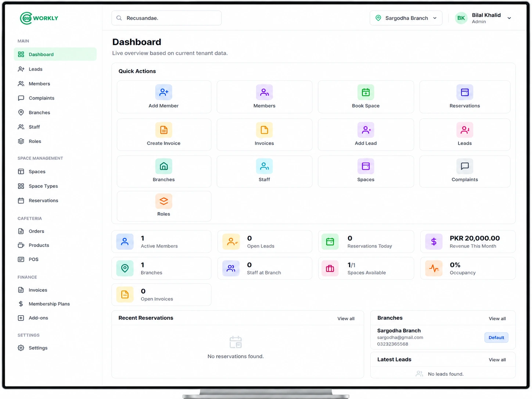Open POS in the sidebar

55,259
